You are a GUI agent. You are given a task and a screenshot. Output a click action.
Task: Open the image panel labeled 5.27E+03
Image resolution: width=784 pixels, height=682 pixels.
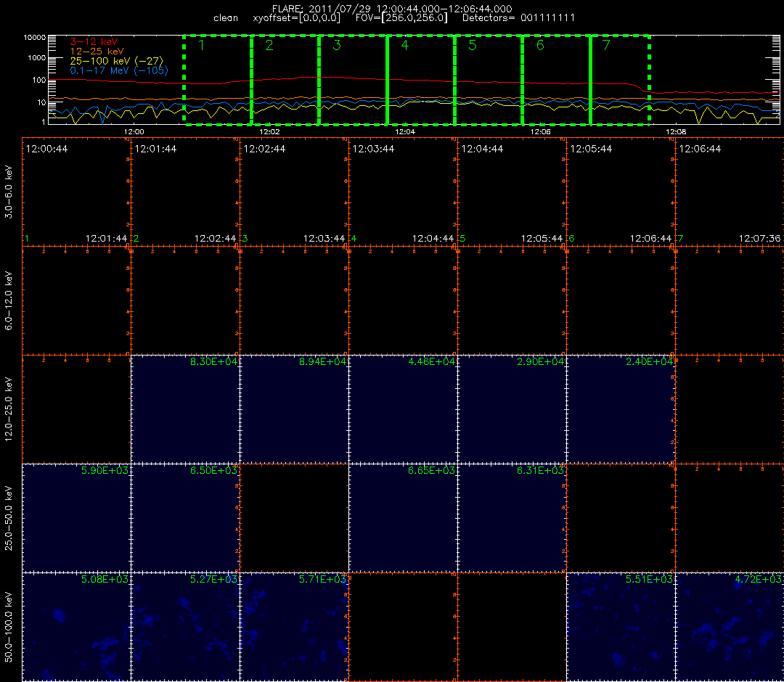tap(186, 627)
